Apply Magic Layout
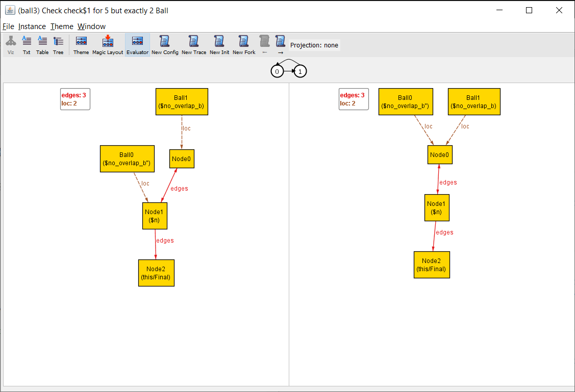Viewport: 575px width, 392px height. point(108,45)
